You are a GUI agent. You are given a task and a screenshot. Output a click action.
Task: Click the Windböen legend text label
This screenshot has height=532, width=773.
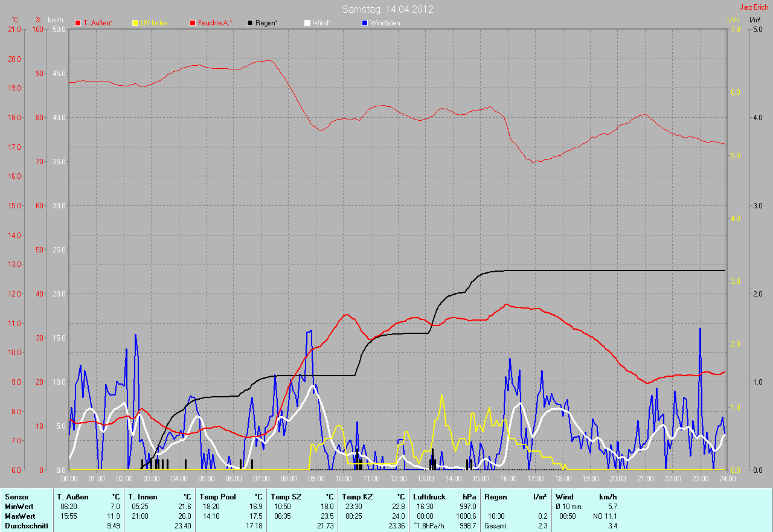385,23
